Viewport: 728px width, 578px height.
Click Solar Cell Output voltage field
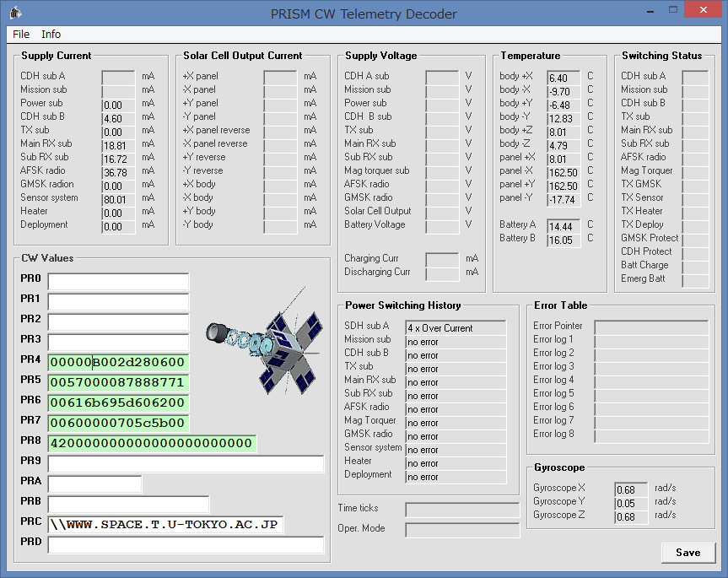pos(442,213)
